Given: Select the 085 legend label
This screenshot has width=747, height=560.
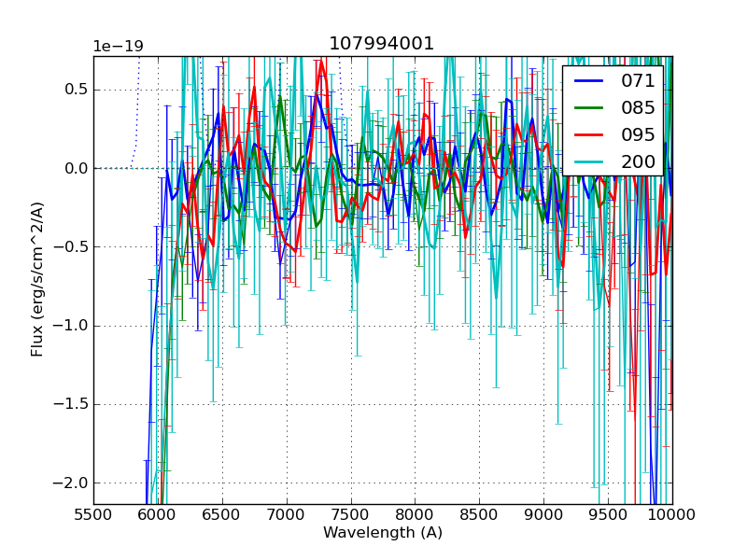Looking at the screenshot, I should coord(638,107).
